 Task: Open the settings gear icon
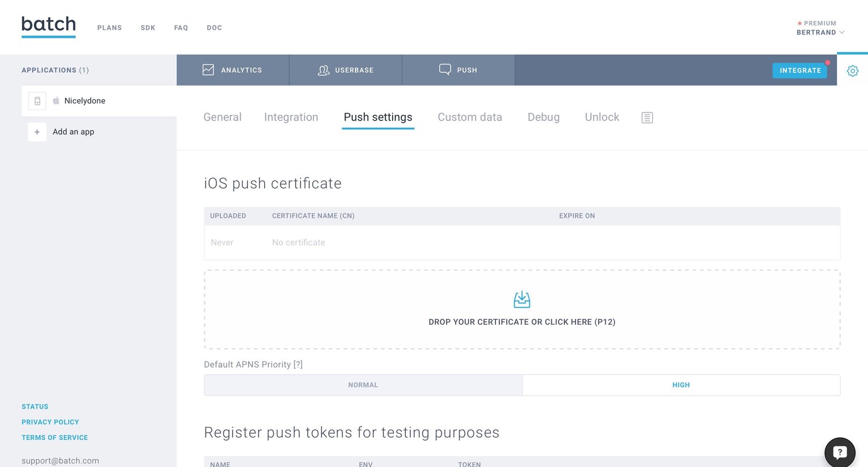(852, 71)
